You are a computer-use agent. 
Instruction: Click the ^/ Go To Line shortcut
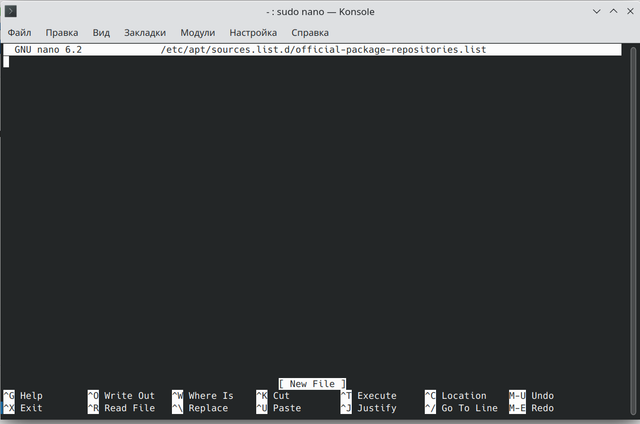pyautogui.click(x=461, y=408)
